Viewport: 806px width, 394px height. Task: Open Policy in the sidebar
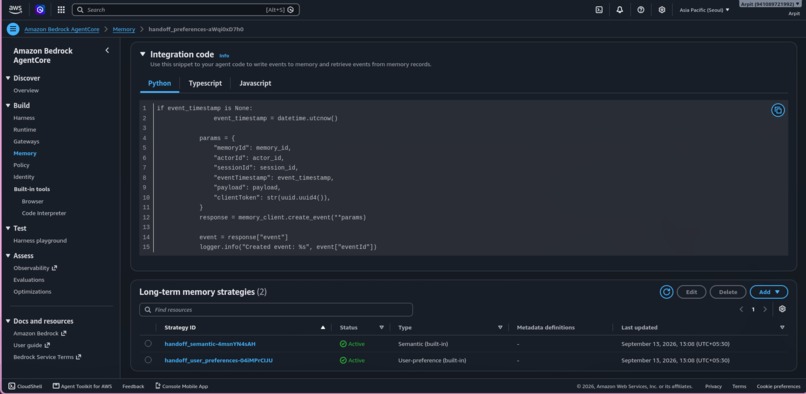pyautogui.click(x=22, y=165)
